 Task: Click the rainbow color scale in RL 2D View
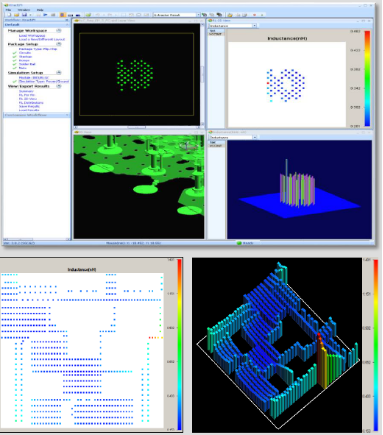367,79
